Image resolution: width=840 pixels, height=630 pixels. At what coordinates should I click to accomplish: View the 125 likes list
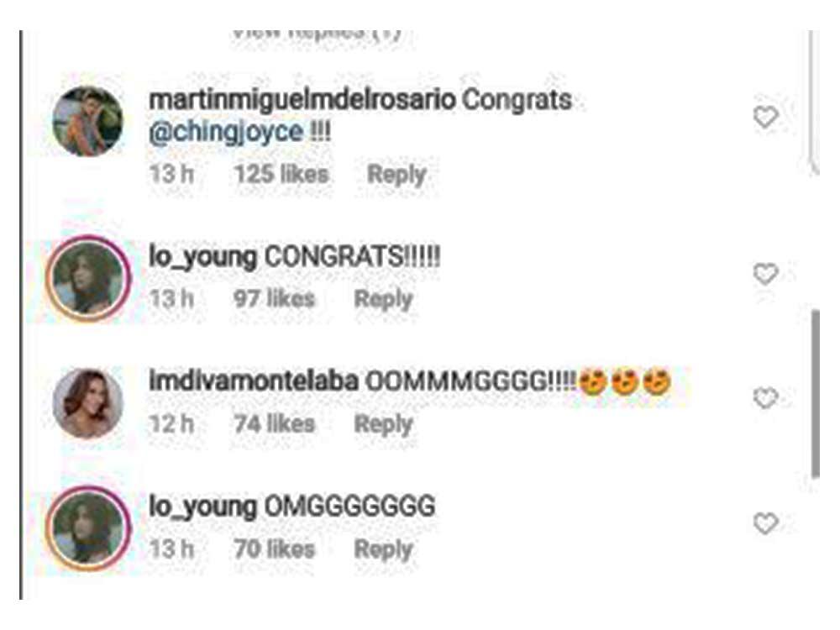coord(281,174)
